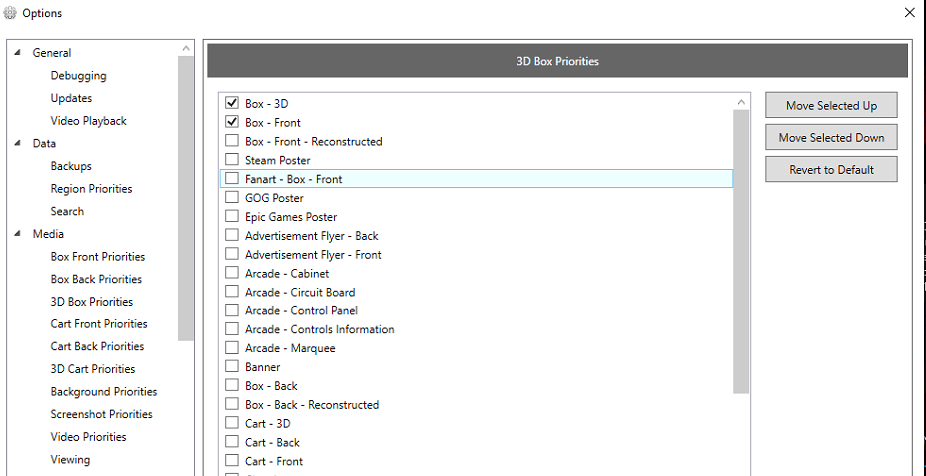
Task: Click the Move Selected Down button
Action: coord(831,138)
